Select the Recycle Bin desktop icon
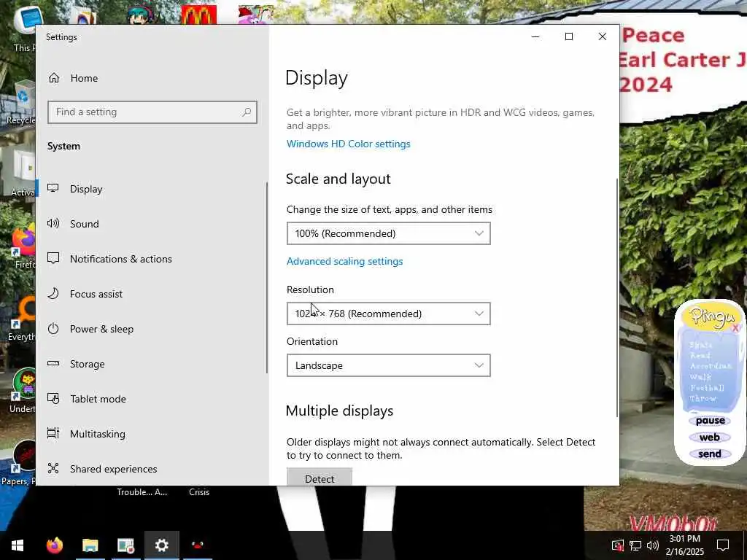Viewport: 747px width, 560px height. (21, 102)
